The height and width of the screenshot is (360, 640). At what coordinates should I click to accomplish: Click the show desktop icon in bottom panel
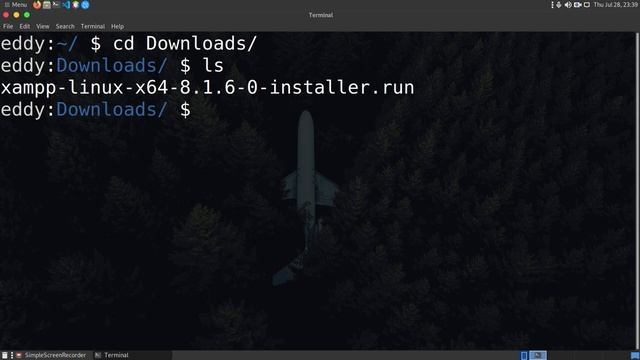pyautogui.click(x=4, y=355)
